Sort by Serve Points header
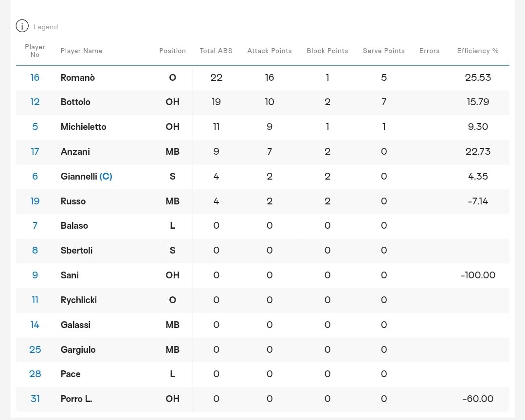Image resolution: width=525 pixels, height=420 pixels. point(383,51)
